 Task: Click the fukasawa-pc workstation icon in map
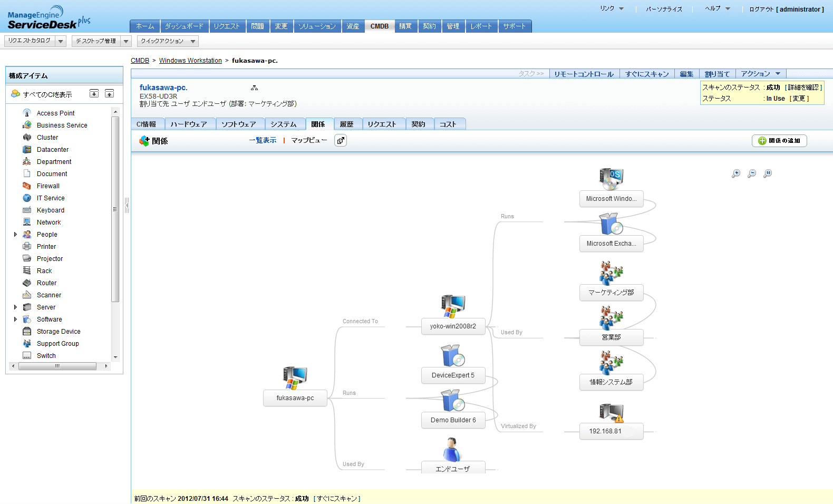[295, 377]
